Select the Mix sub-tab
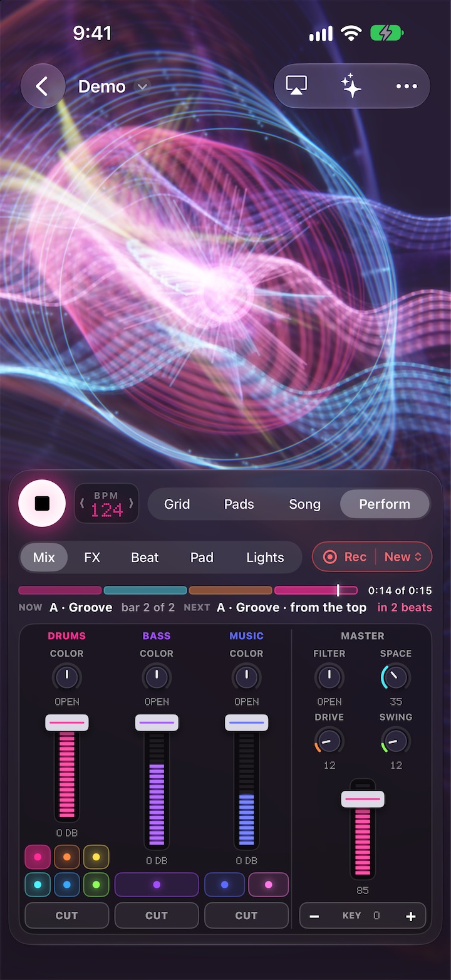The height and width of the screenshot is (980, 451). pos(44,557)
